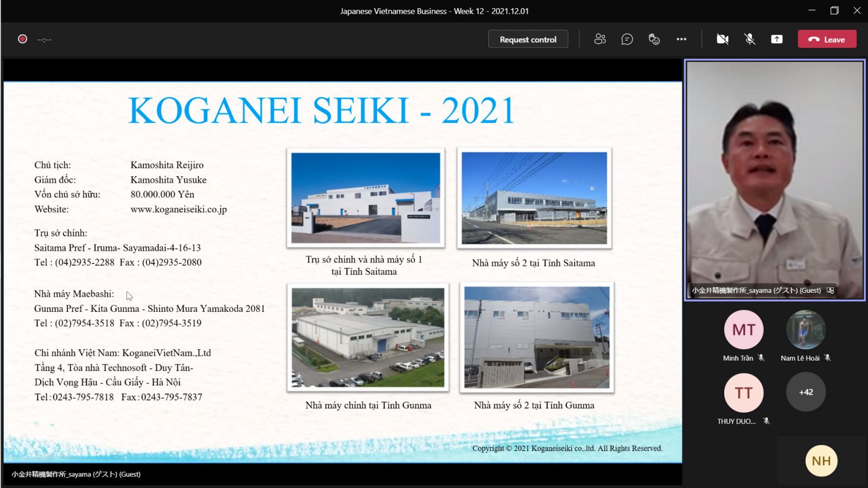Unmute the microphone

[750, 39]
